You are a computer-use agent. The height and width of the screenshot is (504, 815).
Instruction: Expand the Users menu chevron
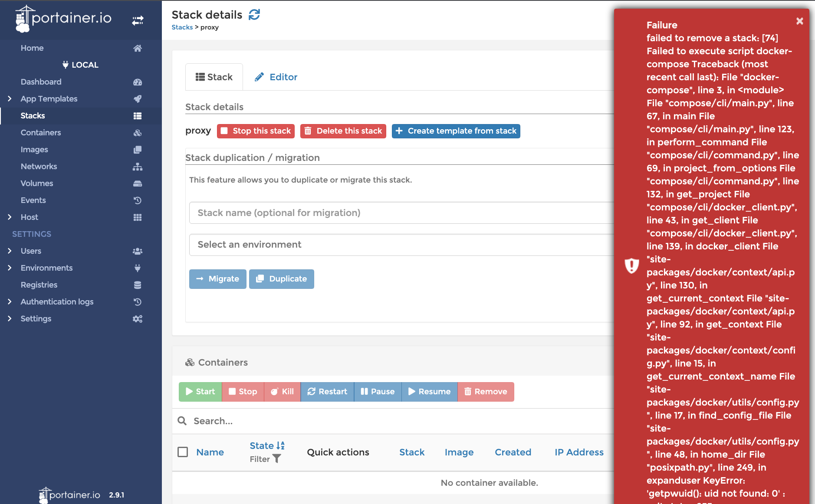tap(10, 251)
